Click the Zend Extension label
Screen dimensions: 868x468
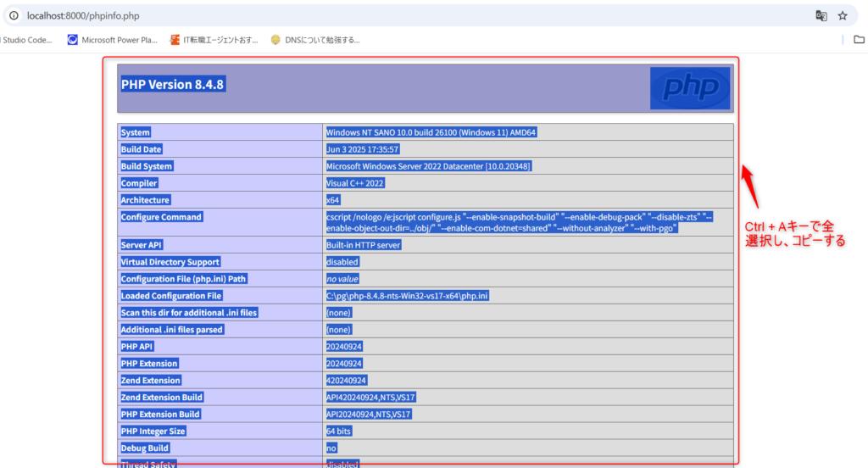[151, 380]
